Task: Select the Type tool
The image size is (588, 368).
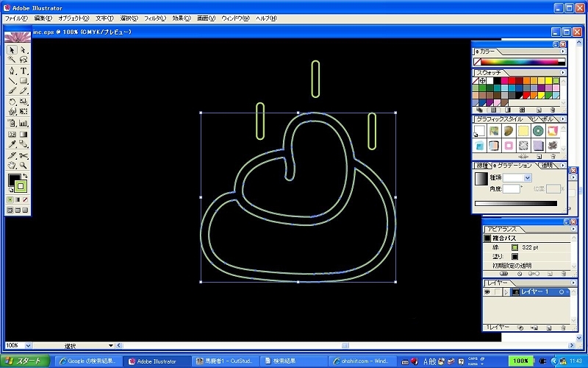Action: [x=24, y=71]
